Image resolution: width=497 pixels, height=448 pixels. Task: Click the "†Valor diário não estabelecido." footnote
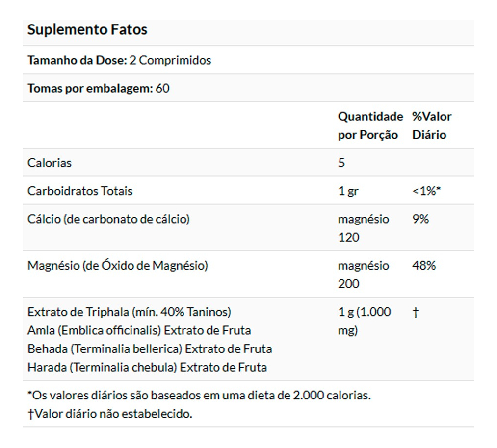pos(110,414)
